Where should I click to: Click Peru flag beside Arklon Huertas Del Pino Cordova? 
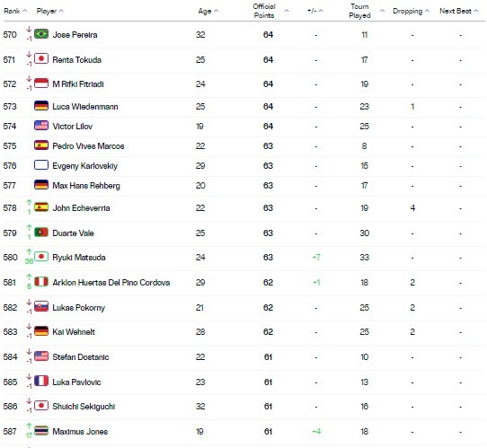tap(41, 281)
